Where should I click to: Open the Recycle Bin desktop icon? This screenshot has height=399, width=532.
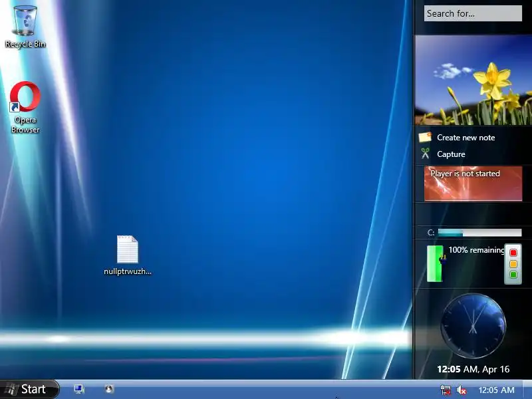click(x=25, y=25)
